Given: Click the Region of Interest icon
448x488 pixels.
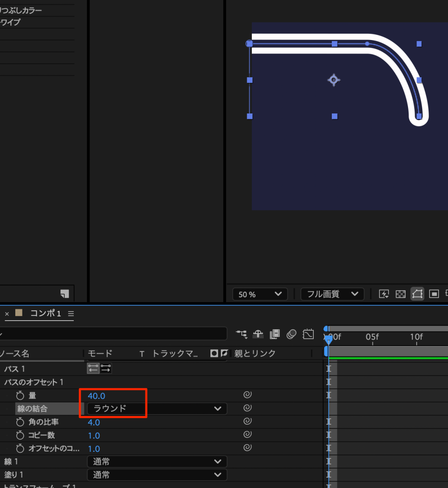Looking at the screenshot, I should coord(434,294).
